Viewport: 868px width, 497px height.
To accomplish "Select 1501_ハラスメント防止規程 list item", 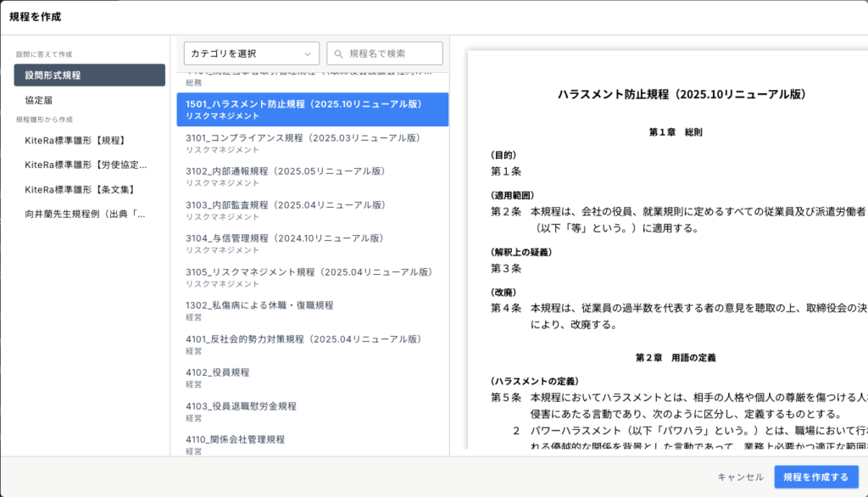I will click(312, 109).
